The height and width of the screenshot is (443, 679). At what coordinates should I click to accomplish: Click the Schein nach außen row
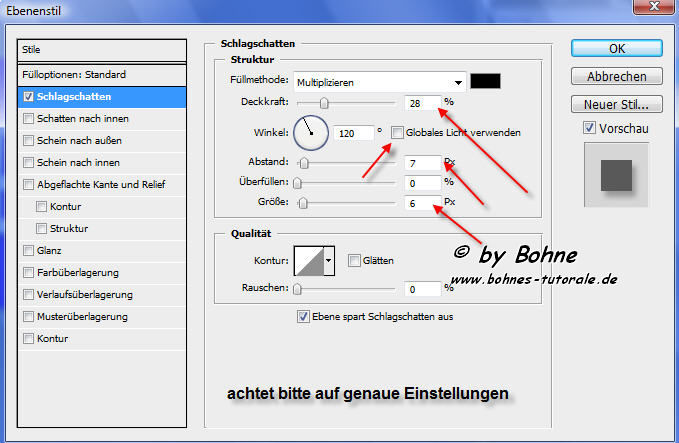102,140
